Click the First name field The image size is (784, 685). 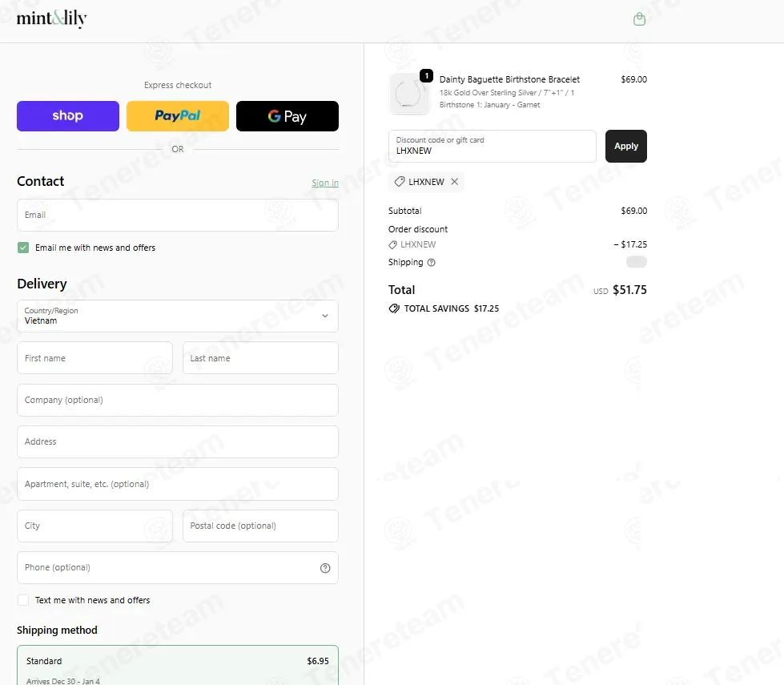click(94, 358)
